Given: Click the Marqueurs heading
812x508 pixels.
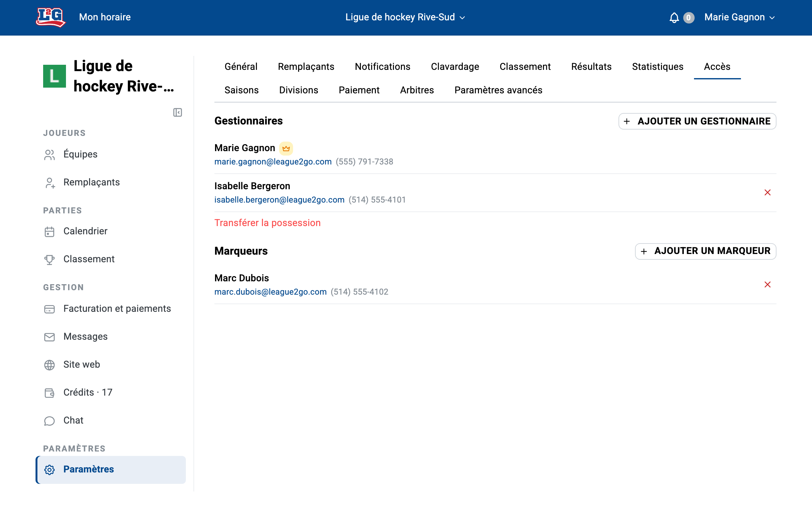Looking at the screenshot, I should 241,251.
